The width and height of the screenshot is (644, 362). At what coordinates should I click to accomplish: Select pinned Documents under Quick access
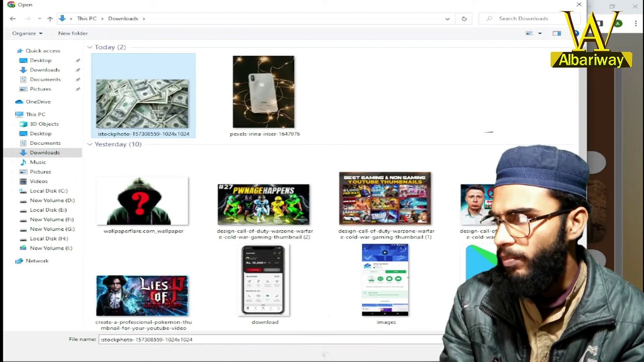(x=45, y=79)
